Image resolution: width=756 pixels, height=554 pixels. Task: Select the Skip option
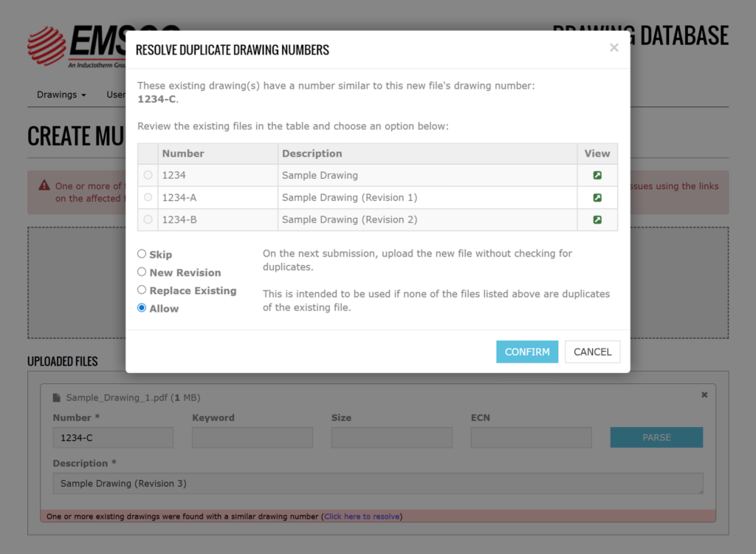point(141,253)
